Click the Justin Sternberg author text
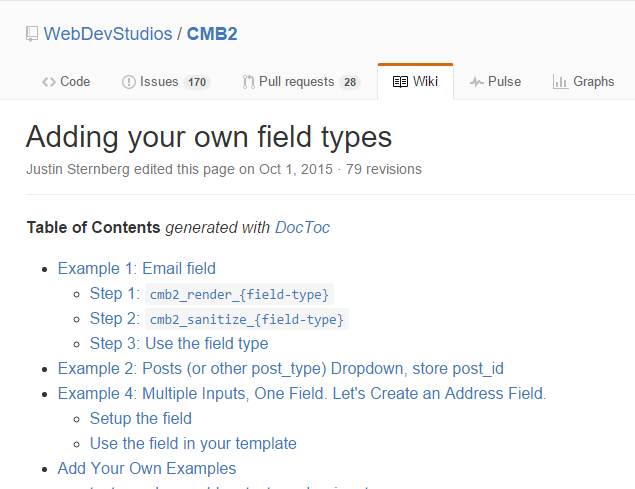The width and height of the screenshot is (635, 489). coord(78,169)
